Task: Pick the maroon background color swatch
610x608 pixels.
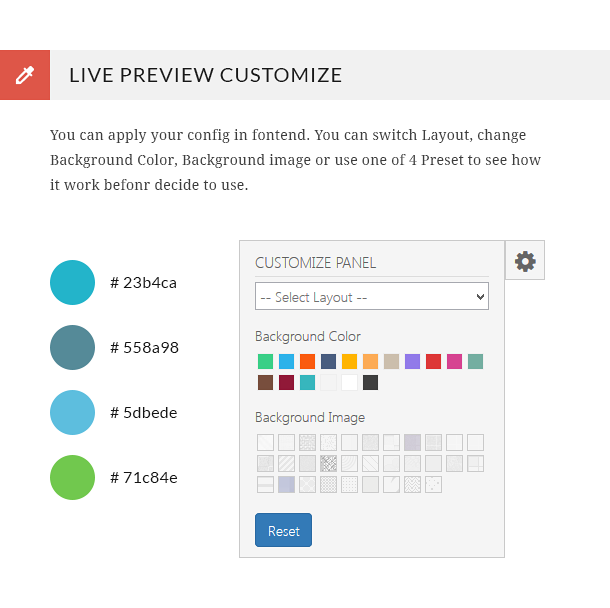Action: click(286, 382)
